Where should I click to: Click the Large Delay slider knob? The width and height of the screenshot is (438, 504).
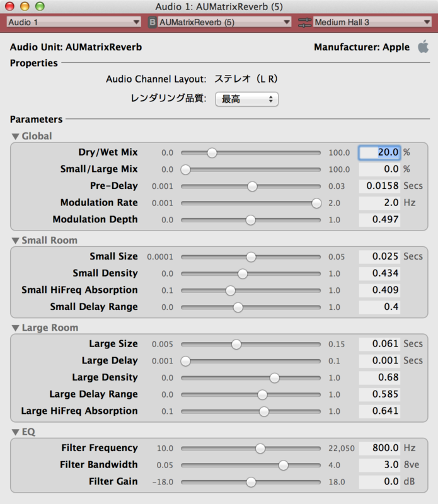point(185,361)
